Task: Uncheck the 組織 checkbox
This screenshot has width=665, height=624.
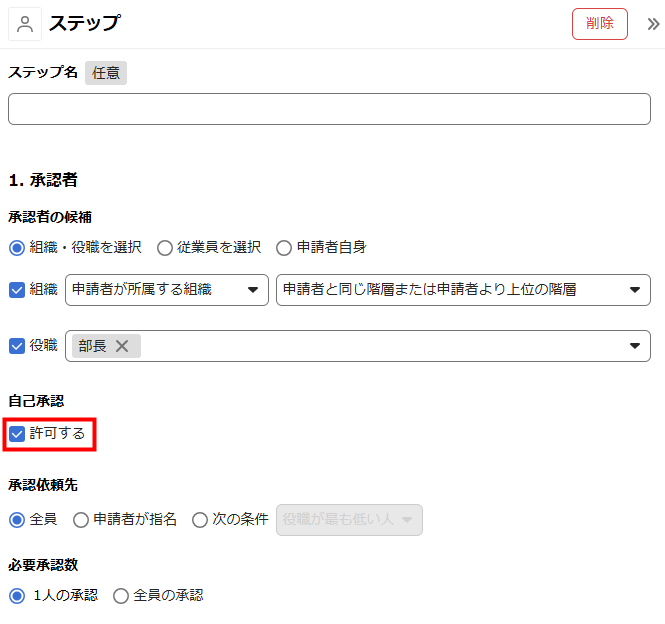Action: click(x=17, y=290)
